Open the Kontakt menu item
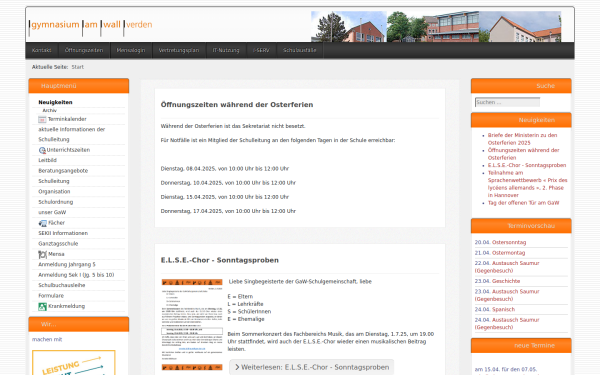600x375 pixels. tap(42, 50)
